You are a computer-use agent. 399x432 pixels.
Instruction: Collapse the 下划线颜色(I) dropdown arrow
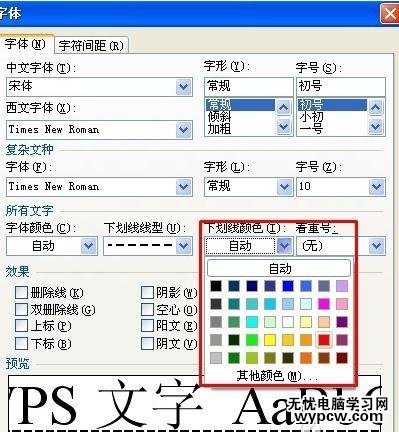[x=284, y=246]
